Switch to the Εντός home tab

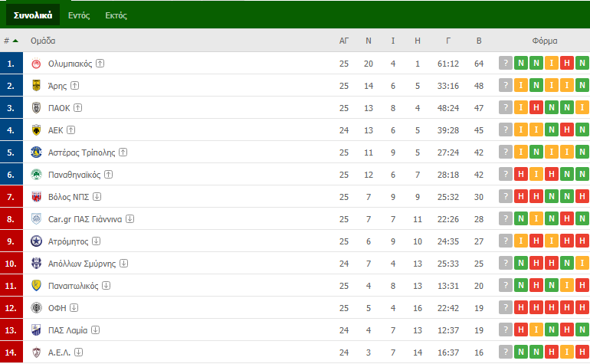(79, 15)
